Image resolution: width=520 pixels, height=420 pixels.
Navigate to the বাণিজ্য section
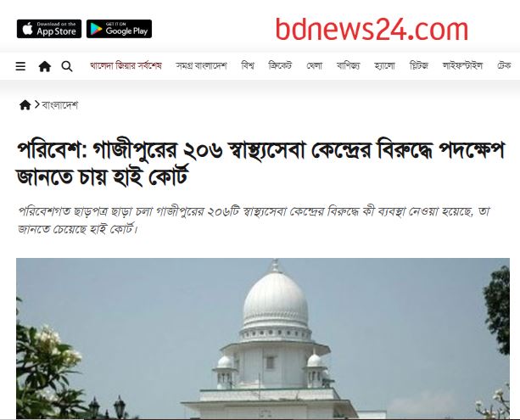(x=348, y=65)
